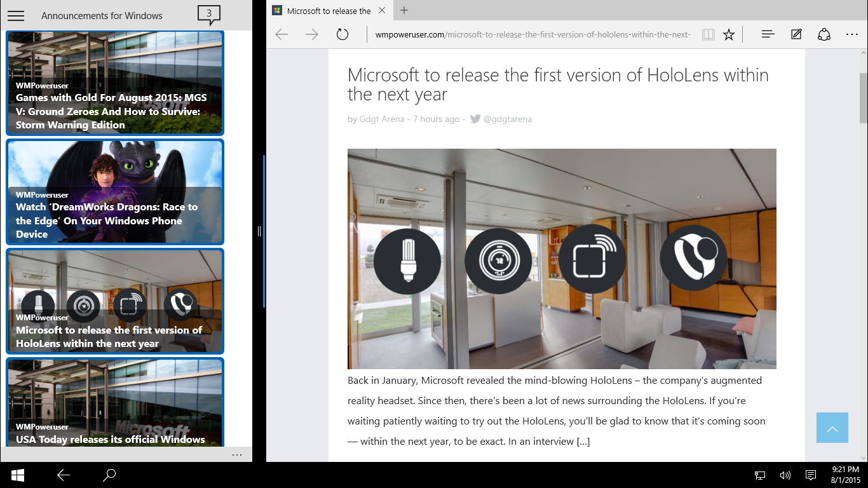
Task: Open the taskbar search
Action: pyautogui.click(x=109, y=475)
